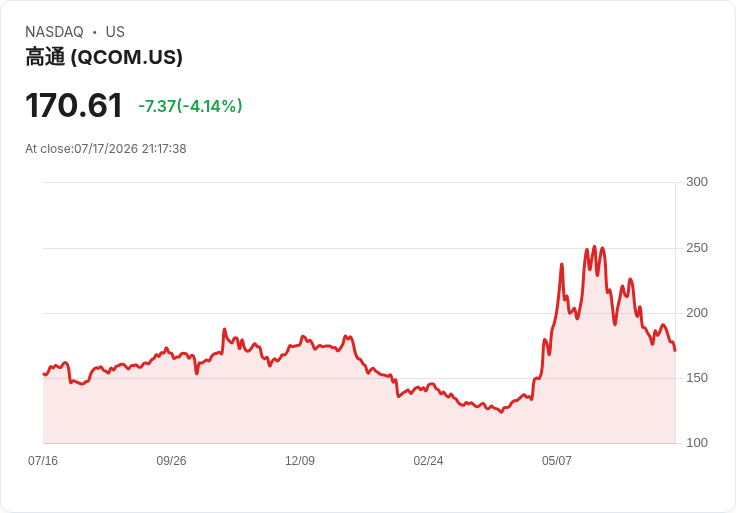Viewport: 736px width, 513px height.
Task: Click the 250 price axis label
Action: click(x=697, y=248)
